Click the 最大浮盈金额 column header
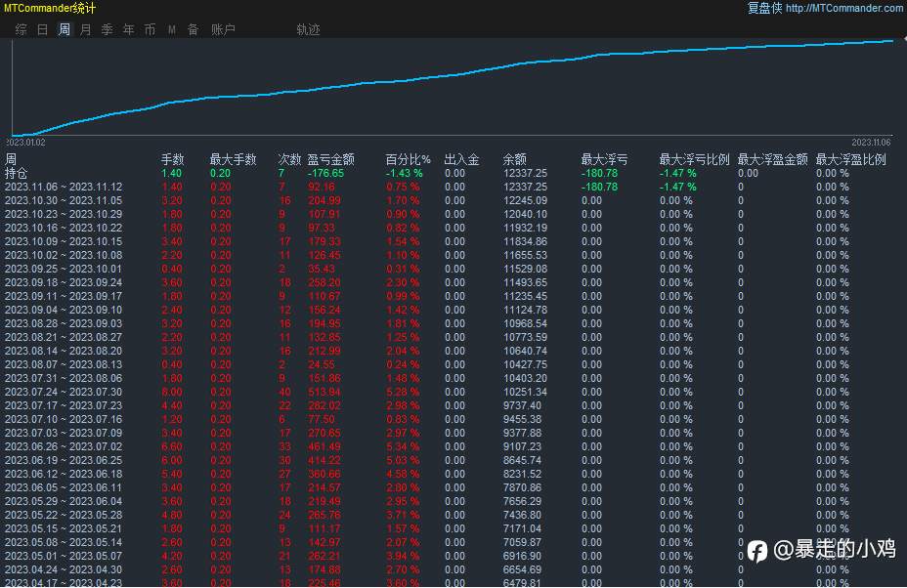Viewport: 907px width, 588px height. [x=773, y=159]
